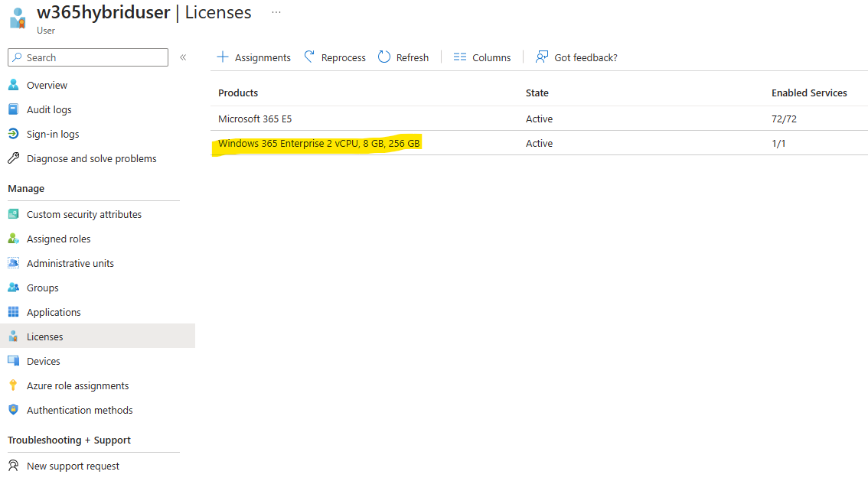Open Windows 365 Enterprise 2 vCPU license
Viewport: 868px width, 481px height.
coord(319,143)
